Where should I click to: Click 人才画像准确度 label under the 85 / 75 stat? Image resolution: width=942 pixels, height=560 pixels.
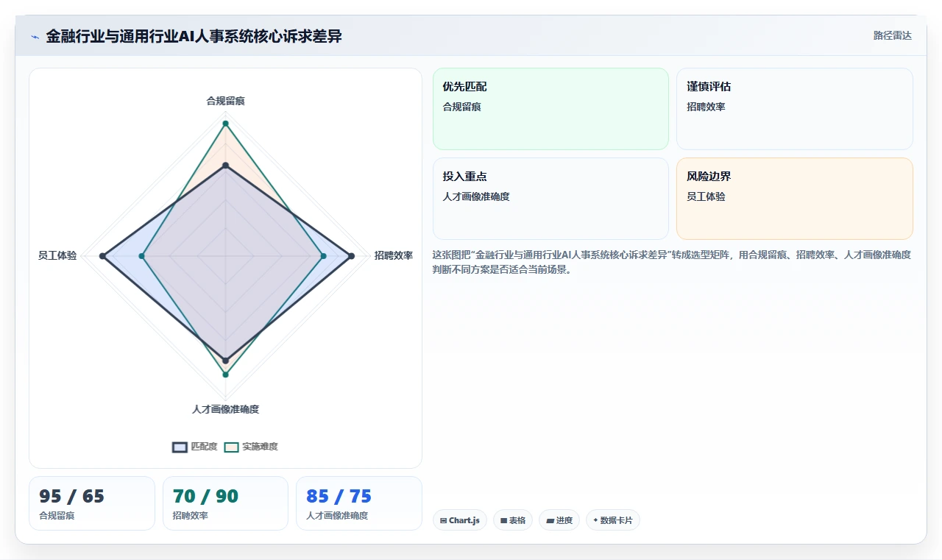337,516
